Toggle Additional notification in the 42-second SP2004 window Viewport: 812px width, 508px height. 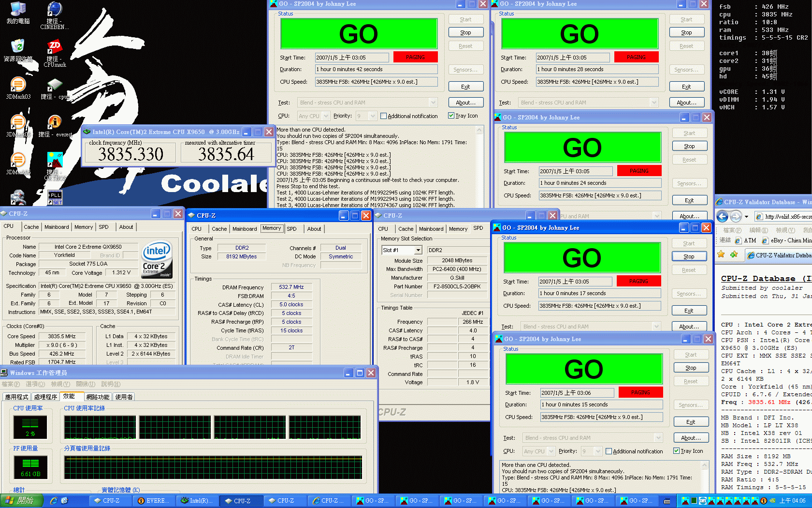(383, 116)
